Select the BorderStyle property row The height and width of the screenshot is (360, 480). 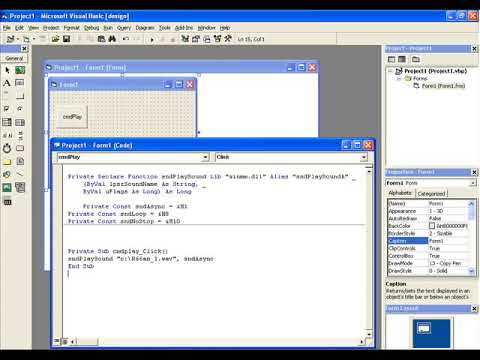(x=428, y=233)
